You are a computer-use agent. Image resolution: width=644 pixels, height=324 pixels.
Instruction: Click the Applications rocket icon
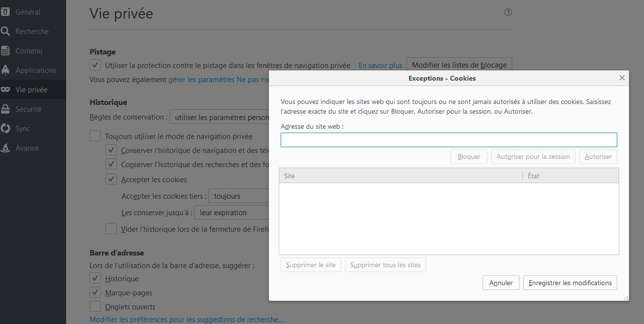[x=5, y=70]
